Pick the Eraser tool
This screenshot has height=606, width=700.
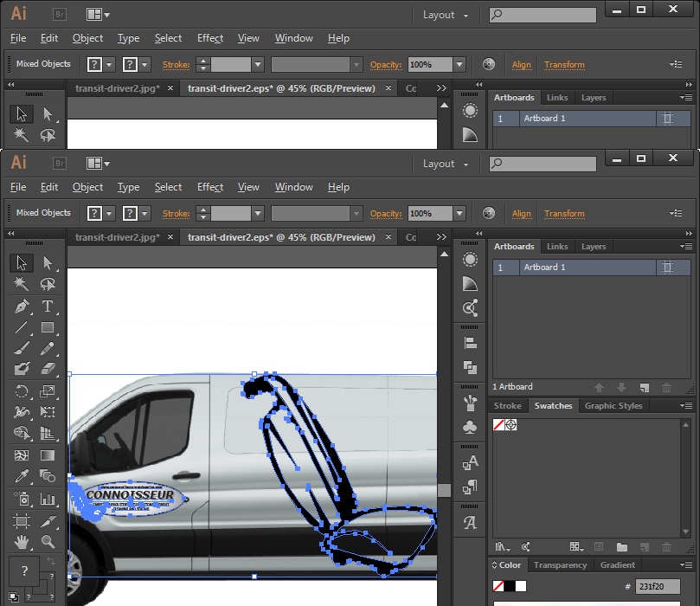tap(48, 370)
